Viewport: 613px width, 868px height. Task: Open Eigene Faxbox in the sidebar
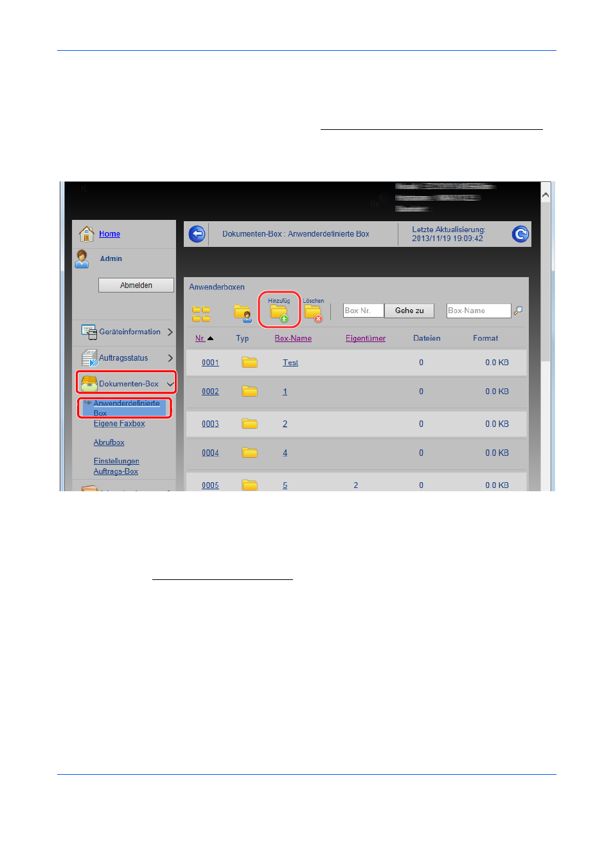pyautogui.click(x=119, y=424)
